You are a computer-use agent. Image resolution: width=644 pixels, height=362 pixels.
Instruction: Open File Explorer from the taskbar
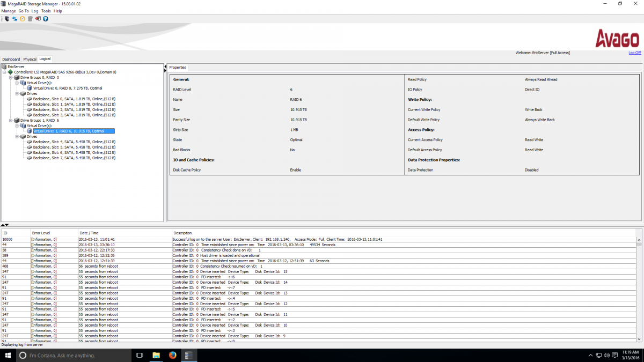(156, 355)
